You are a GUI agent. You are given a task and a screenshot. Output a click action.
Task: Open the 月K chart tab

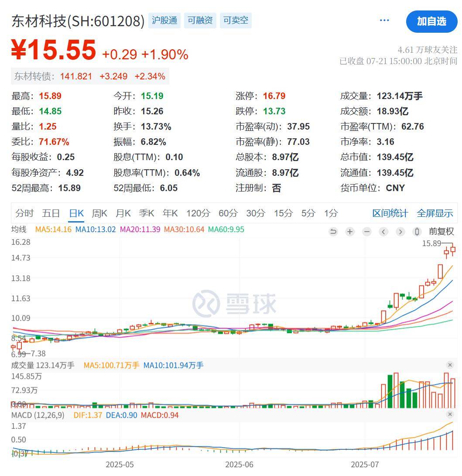coord(123,213)
